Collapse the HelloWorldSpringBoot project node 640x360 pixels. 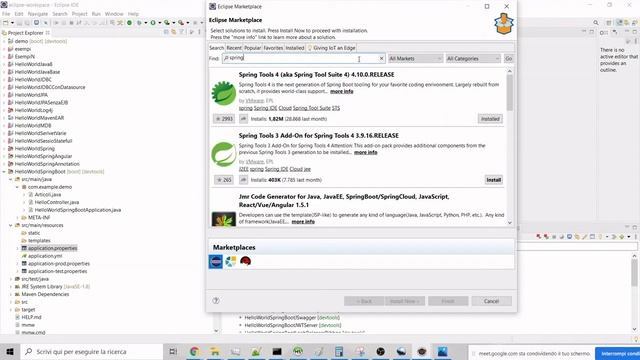4,172
